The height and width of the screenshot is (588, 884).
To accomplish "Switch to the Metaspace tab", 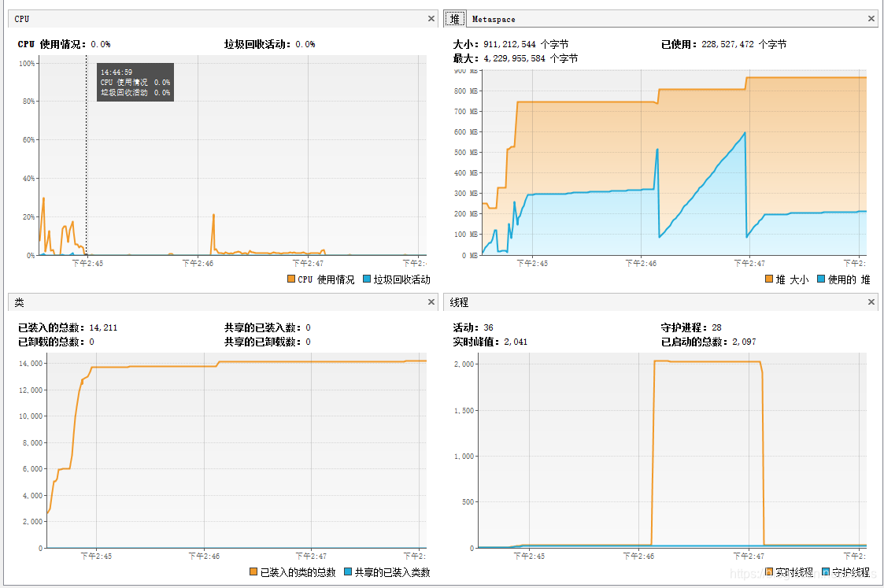I will (494, 19).
